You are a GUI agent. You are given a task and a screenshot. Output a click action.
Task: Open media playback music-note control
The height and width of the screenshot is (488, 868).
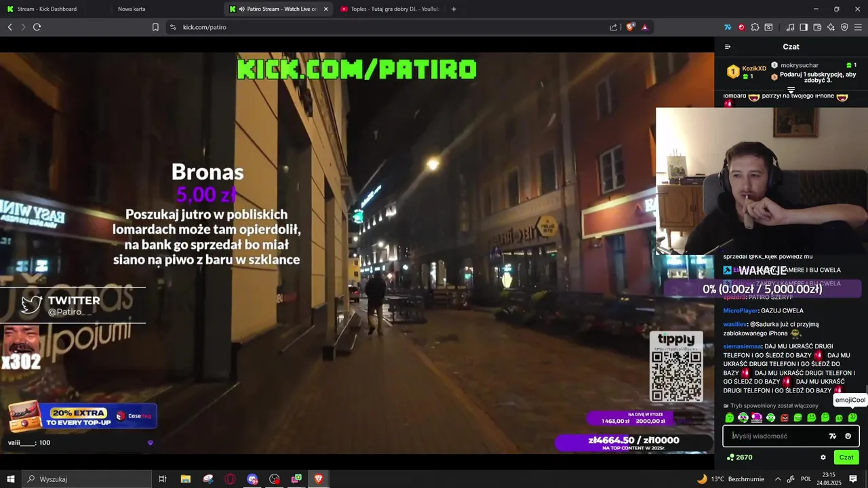(790, 27)
